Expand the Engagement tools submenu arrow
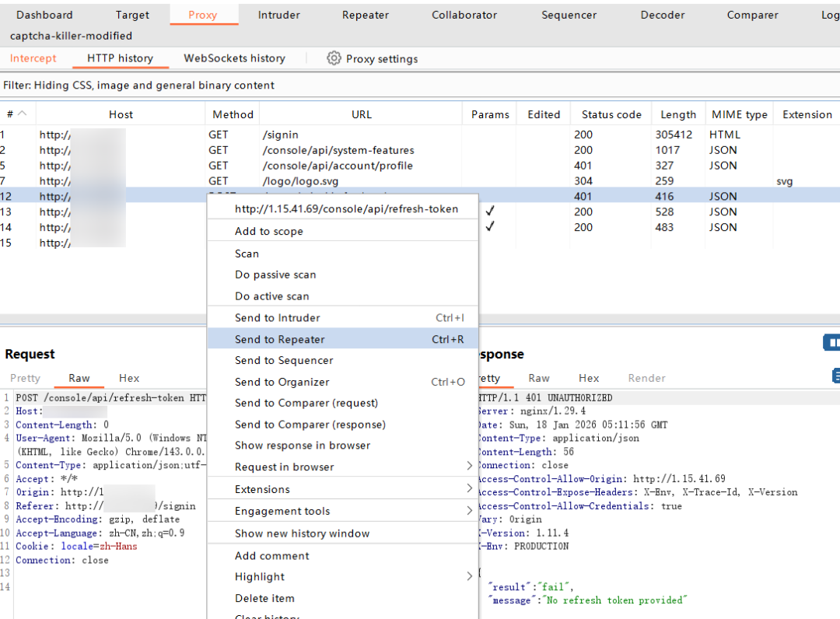840x619 pixels. [469, 511]
